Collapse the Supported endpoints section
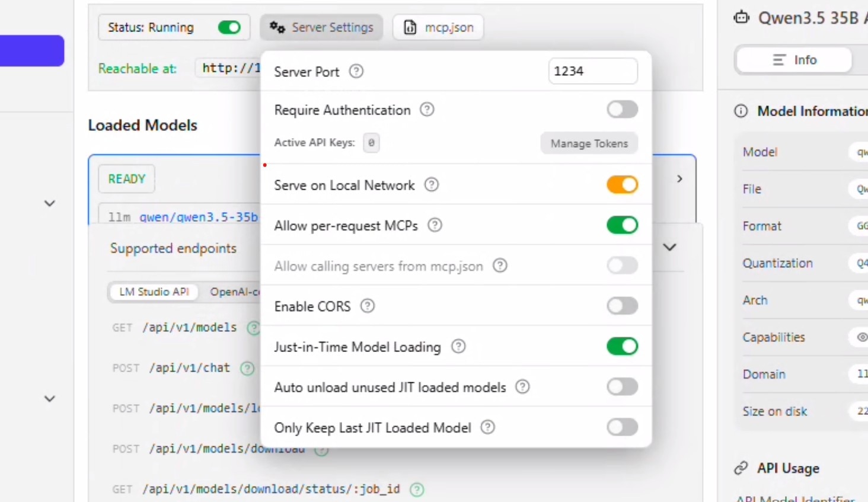Screen dimensions: 868x502 coord(669,247)
